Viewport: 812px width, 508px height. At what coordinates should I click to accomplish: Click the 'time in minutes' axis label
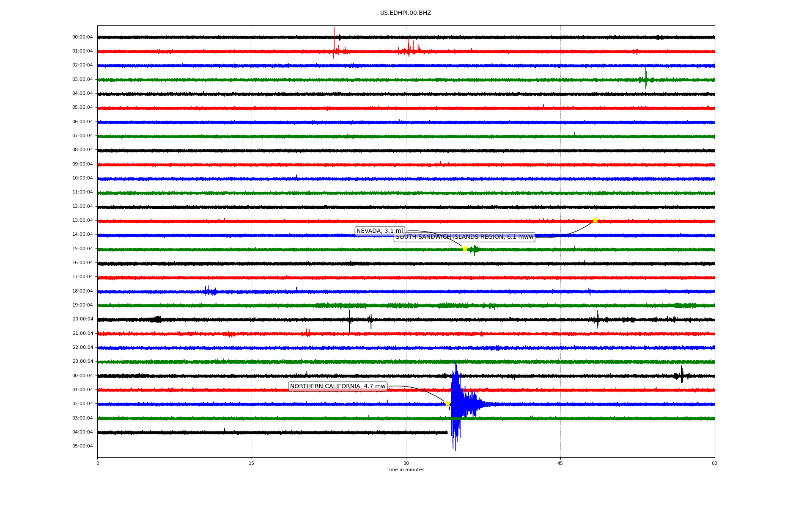coord(406,470)
